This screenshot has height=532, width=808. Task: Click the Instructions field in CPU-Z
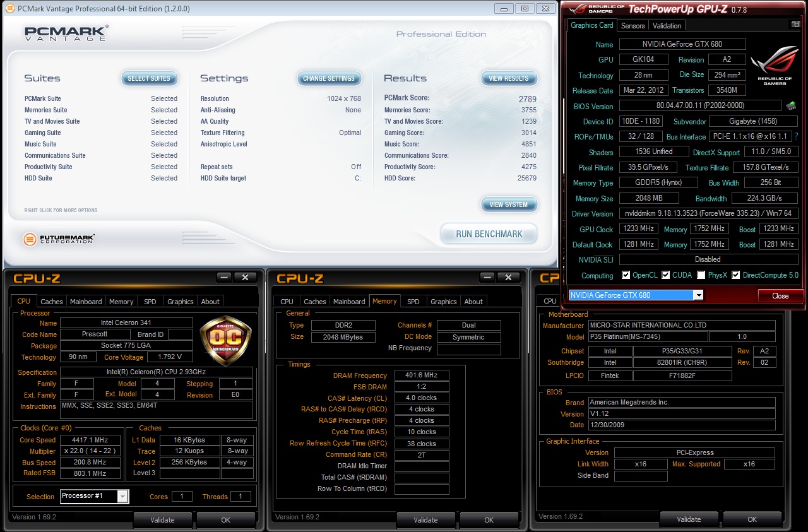point(157,410)
